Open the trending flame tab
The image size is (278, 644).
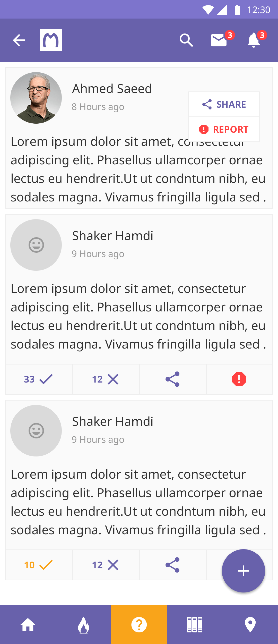[83, 625]
